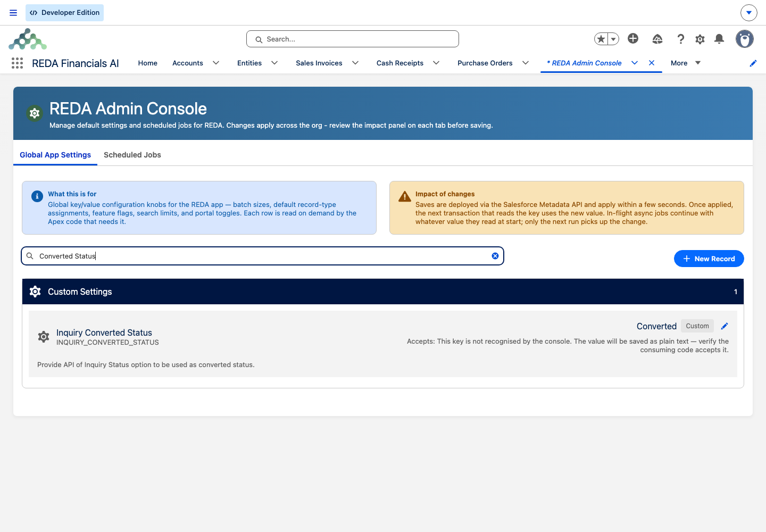766x532 pixels.
Task: Click the New Record button
Action: [x=709, y=259]
